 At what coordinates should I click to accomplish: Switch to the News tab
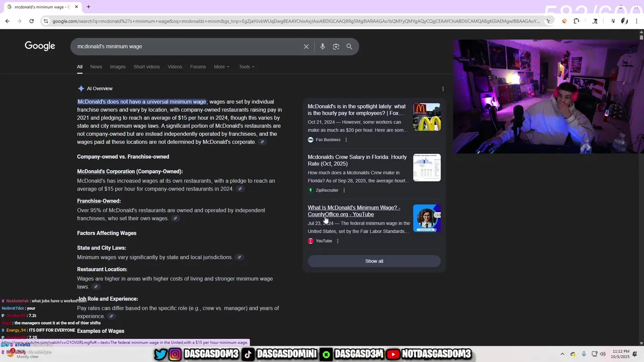click(96, 67)
